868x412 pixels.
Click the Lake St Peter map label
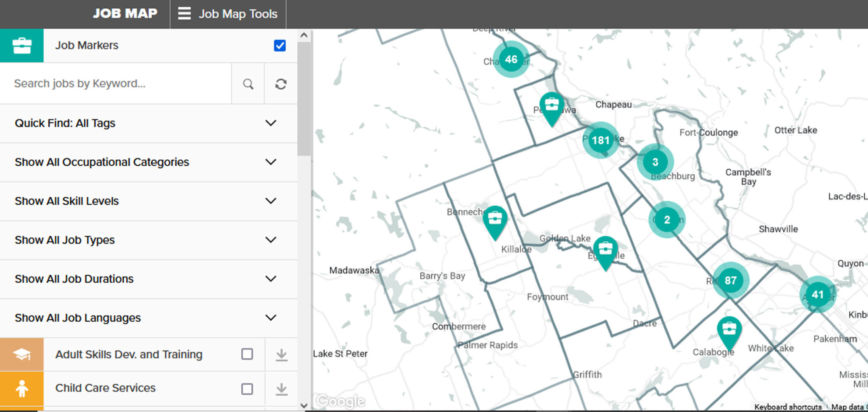pos(340,354)
